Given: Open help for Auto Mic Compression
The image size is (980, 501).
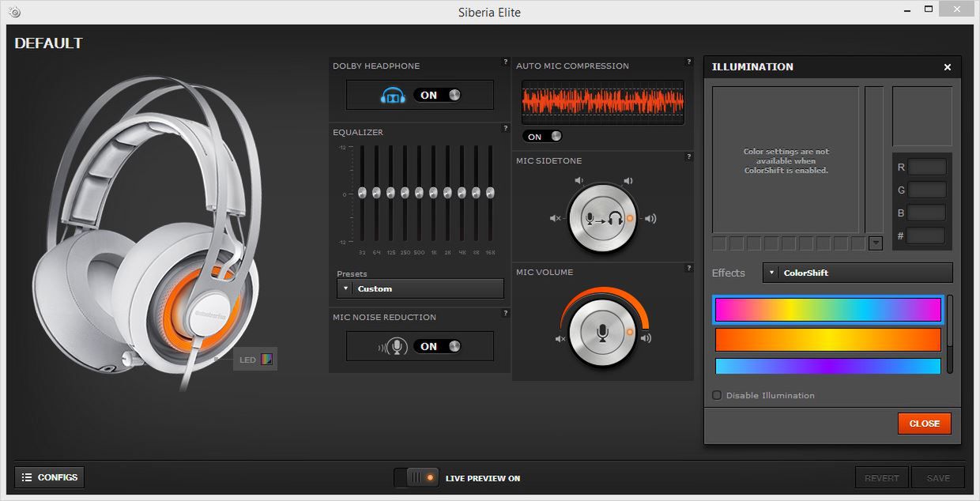Looking at the screenshot, I should (x=690, y=62).
